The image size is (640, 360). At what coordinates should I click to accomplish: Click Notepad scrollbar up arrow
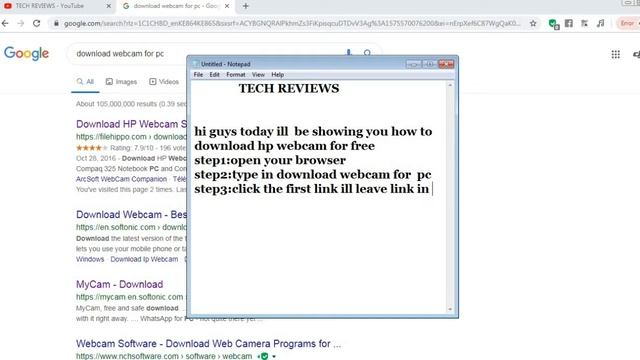450,85
